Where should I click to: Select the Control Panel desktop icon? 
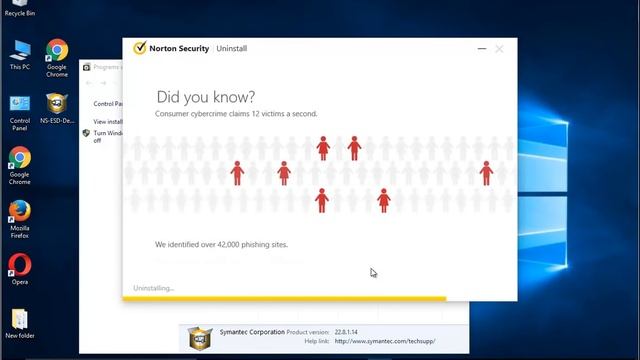pos(20,113)
